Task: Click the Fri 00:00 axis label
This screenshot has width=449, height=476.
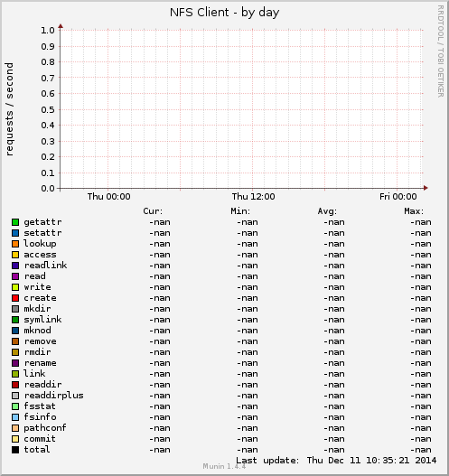Action: (x=398, y=197)
